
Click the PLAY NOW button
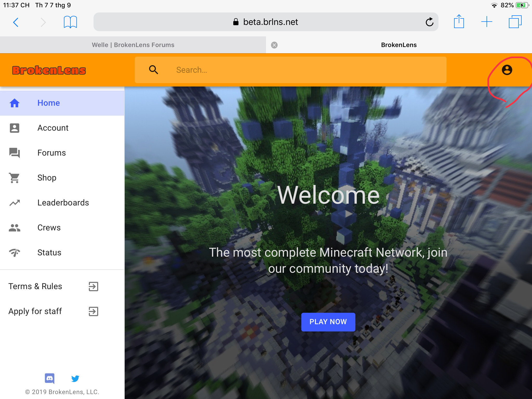click(328, 322)
